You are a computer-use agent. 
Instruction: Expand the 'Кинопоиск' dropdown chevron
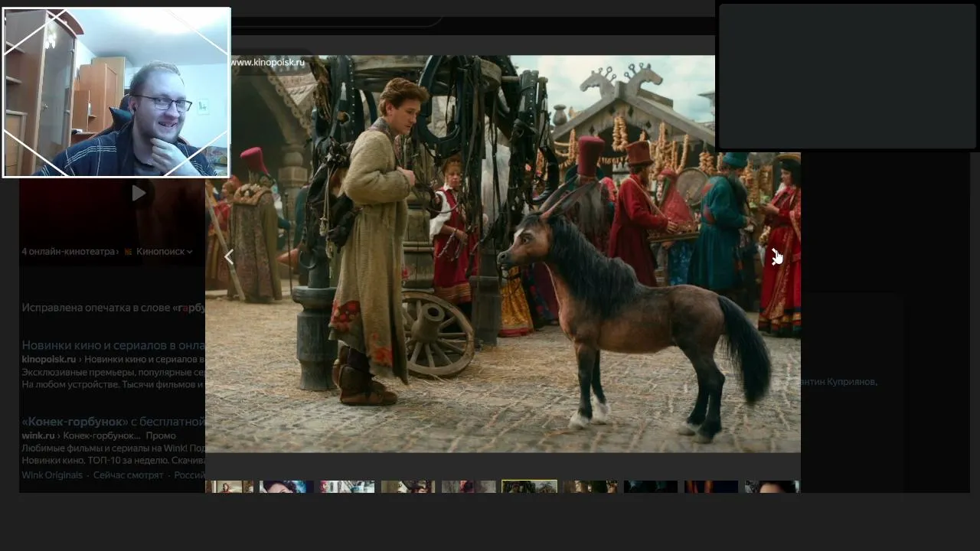[x=189, y=252]
